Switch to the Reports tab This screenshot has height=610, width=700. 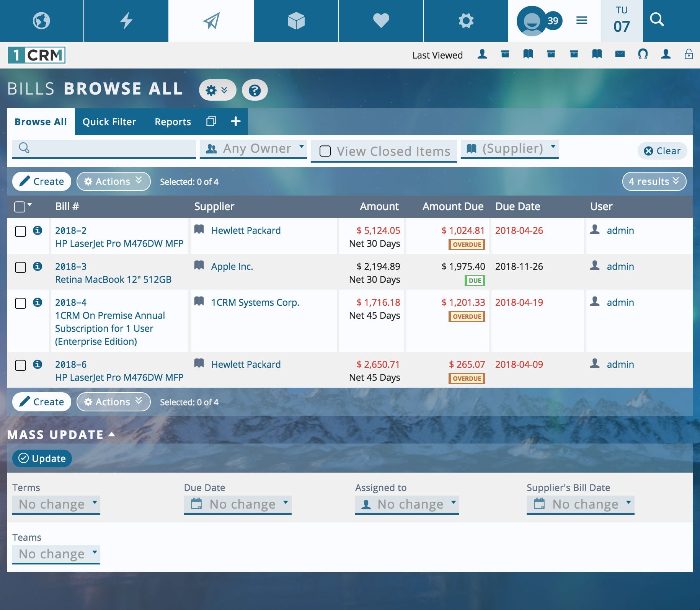[x=173, y=122]
